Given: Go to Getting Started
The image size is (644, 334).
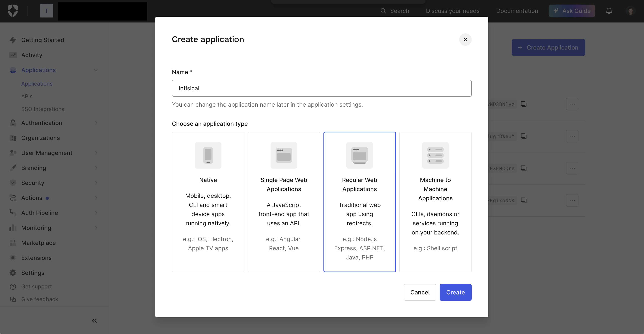Looking at the screenshot, I should [x=43, y=40].
